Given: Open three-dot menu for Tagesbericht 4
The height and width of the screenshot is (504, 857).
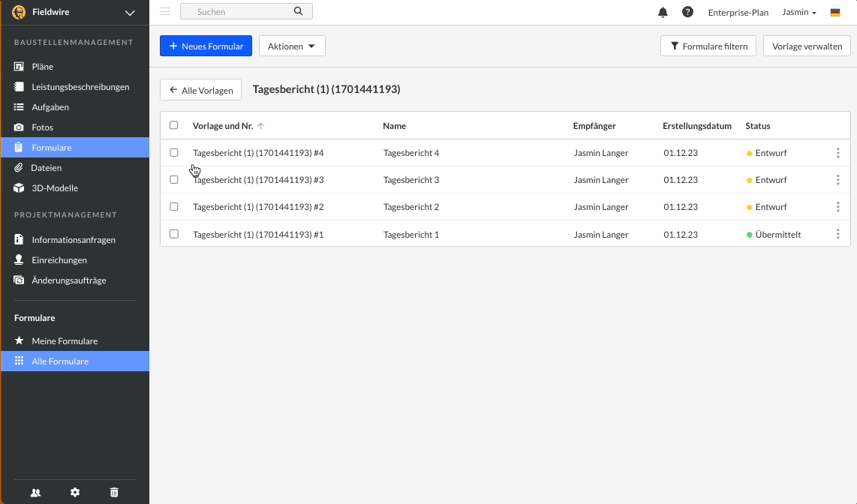Looking at the screenshot, I should coord(837,153).
